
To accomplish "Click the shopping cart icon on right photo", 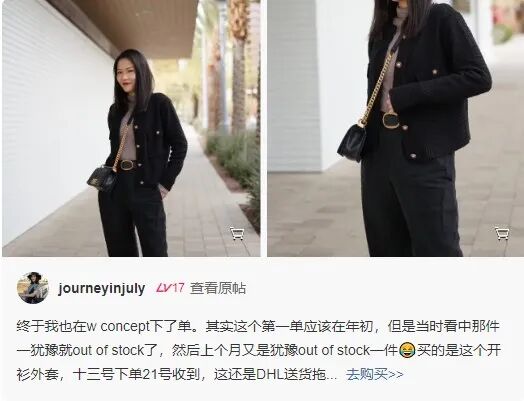I will (x=502, y=233).
